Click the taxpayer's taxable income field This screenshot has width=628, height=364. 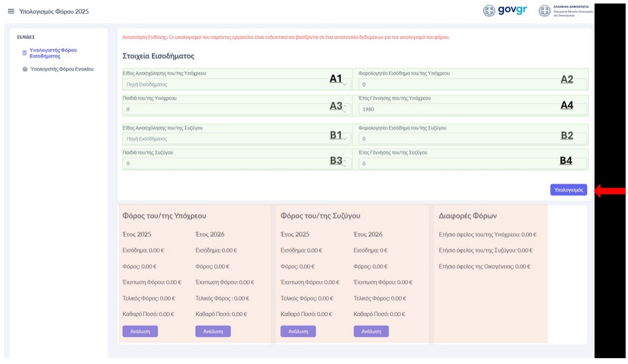tap(456, 84)
